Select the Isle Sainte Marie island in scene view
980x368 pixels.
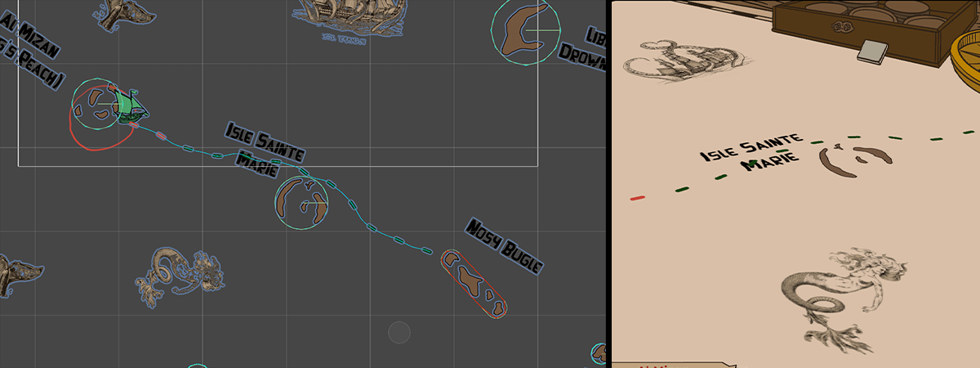tap(301, 201)
